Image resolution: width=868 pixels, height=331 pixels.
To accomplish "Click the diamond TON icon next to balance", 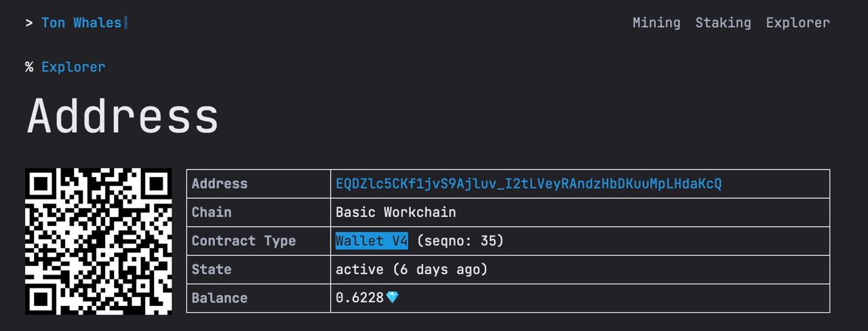I will click(x=392, y=298).
